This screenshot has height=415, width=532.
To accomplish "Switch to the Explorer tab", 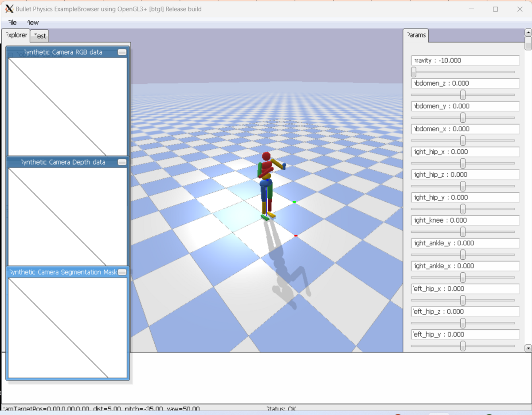I will (16, 35).
